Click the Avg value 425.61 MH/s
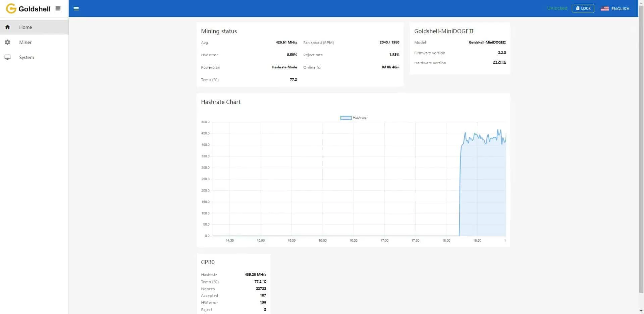 tap(286, 43)
